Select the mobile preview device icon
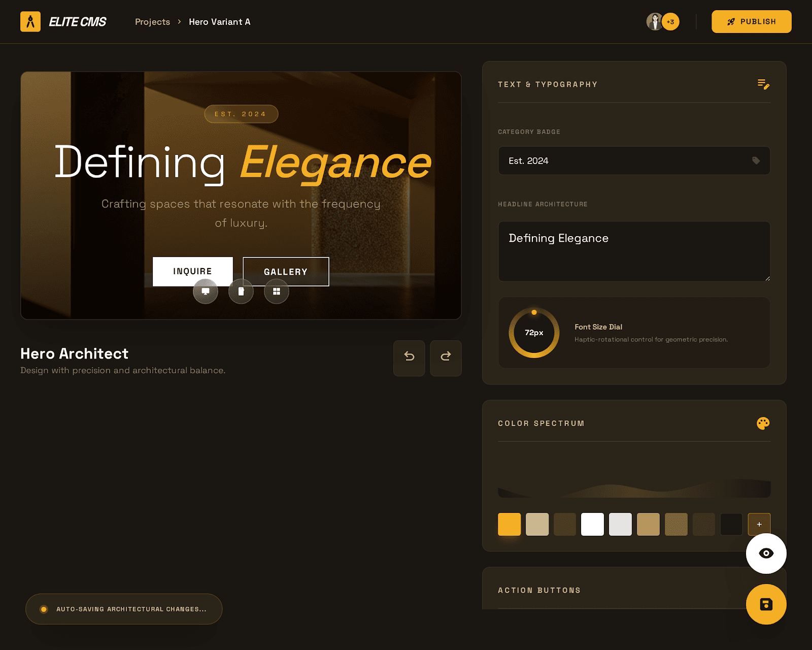The height and width of the screenshot is (650, 812). click(241, 291)
